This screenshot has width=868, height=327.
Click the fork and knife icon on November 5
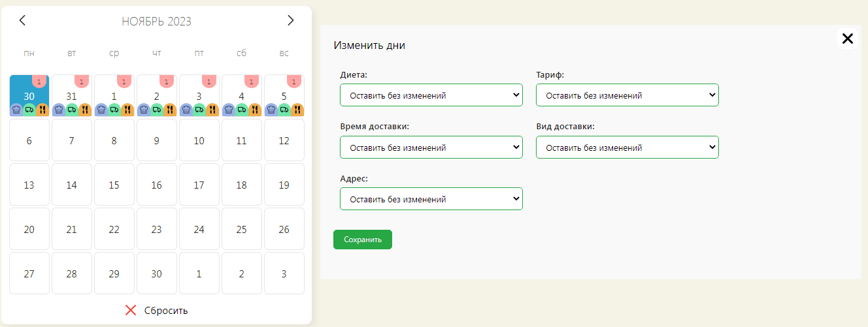[297, 110]
